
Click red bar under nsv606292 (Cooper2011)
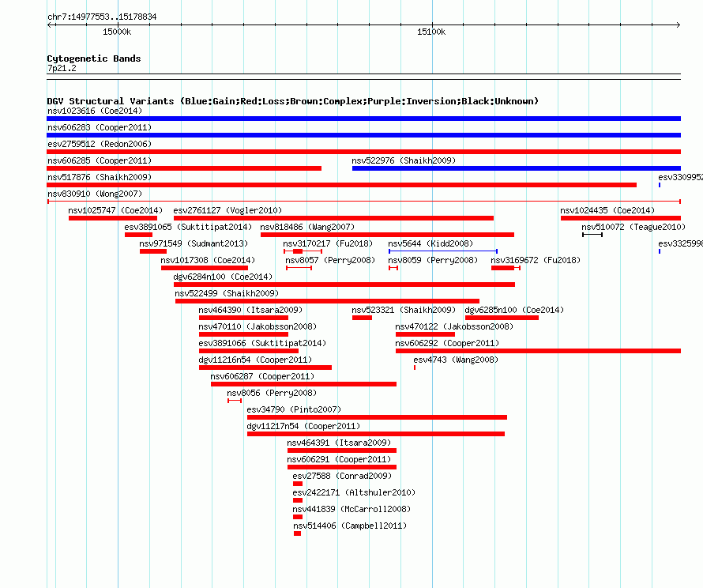pyautogui.click(x=538, y=351)
